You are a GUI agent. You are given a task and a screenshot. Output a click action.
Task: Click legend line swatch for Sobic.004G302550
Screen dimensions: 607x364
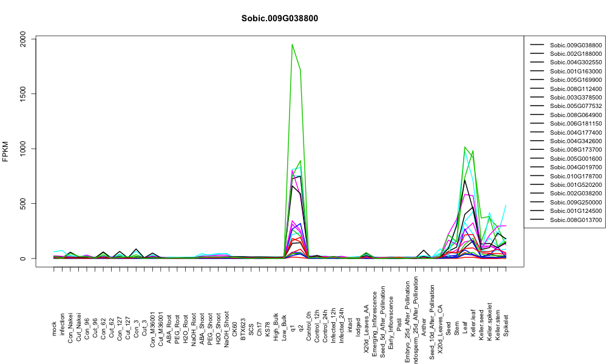pyautogui.click(x=537, y=62)
